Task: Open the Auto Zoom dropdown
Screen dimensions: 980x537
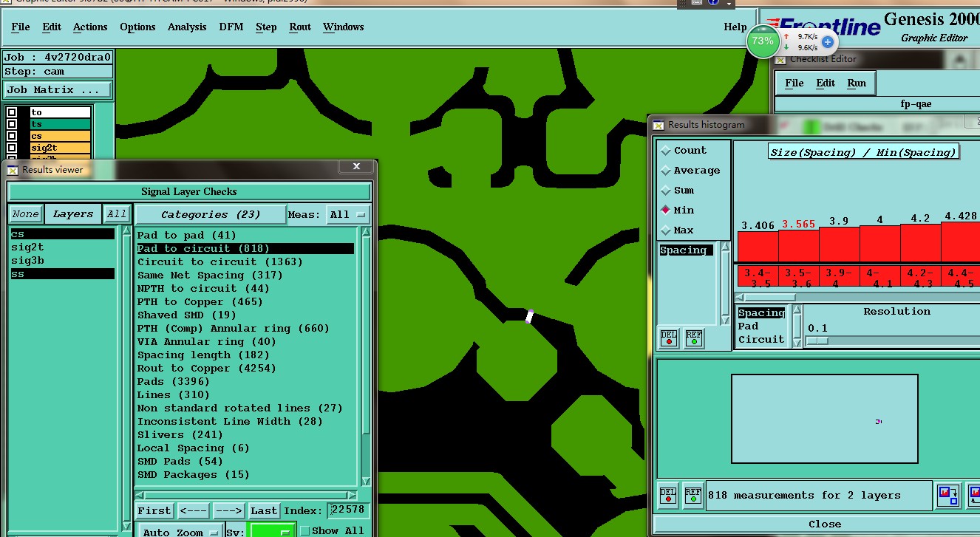Action: (x=180, y=532)
